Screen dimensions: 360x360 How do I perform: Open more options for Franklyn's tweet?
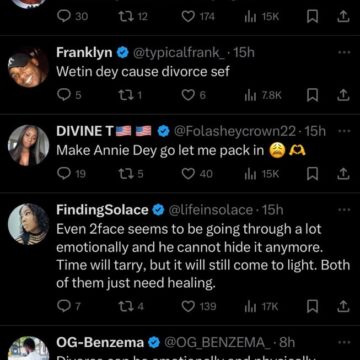pos(344,52)
